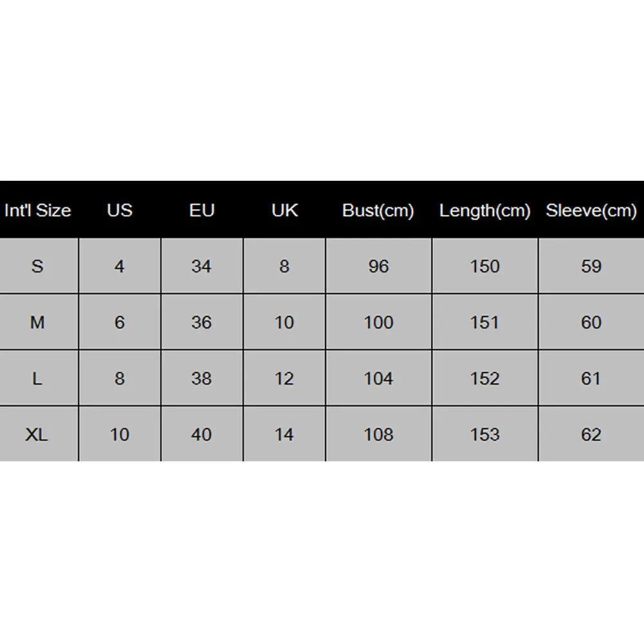Select the sleeve value 59 in the S row
Screen dimensions: 644x644
[591, 266]
